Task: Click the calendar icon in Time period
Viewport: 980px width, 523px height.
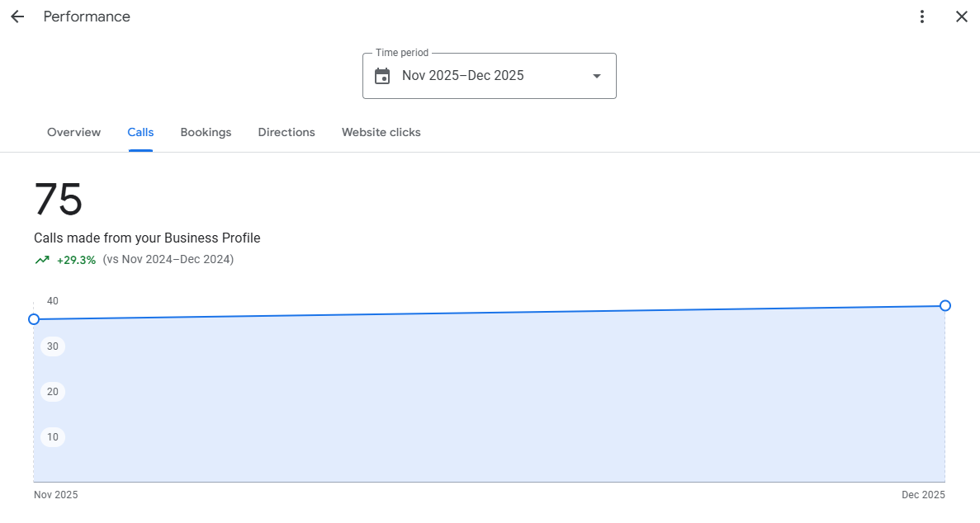Action: (x=382, y=76)
